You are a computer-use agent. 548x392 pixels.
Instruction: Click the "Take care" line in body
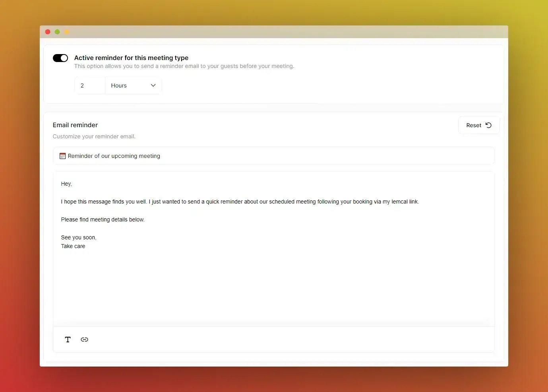[73, 246]
